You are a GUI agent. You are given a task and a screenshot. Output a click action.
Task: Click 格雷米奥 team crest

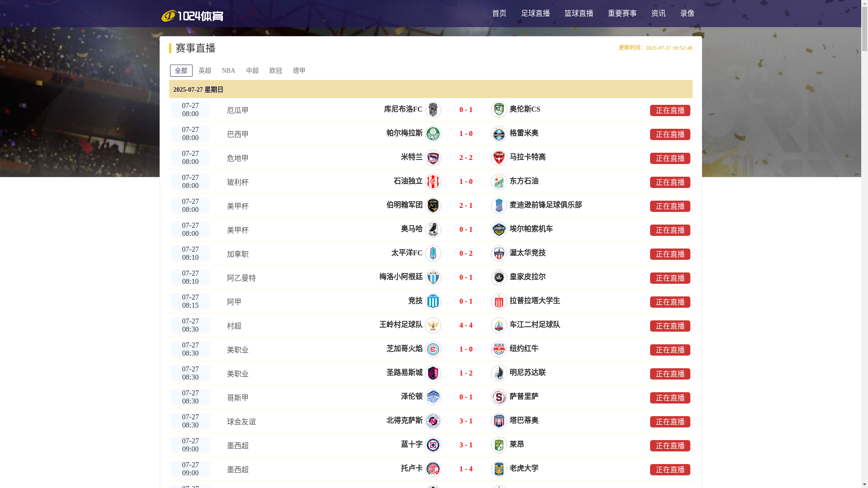[499, 134]
